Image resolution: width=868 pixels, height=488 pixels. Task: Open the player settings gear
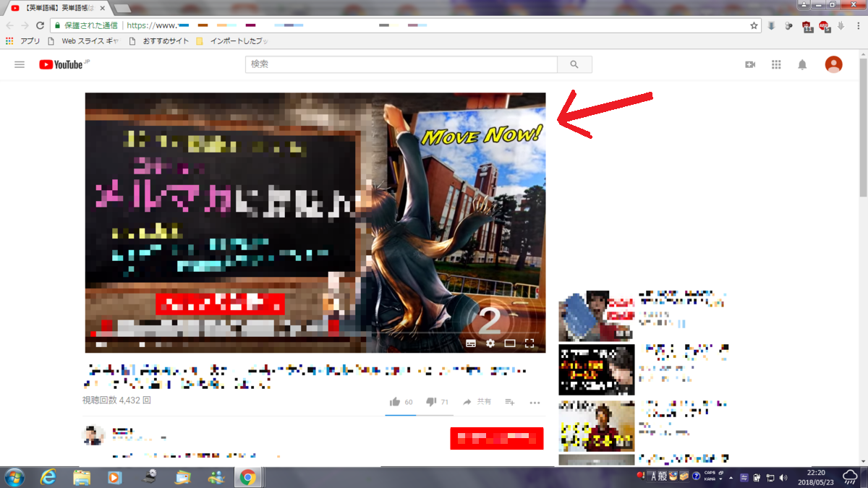point(490,343)
